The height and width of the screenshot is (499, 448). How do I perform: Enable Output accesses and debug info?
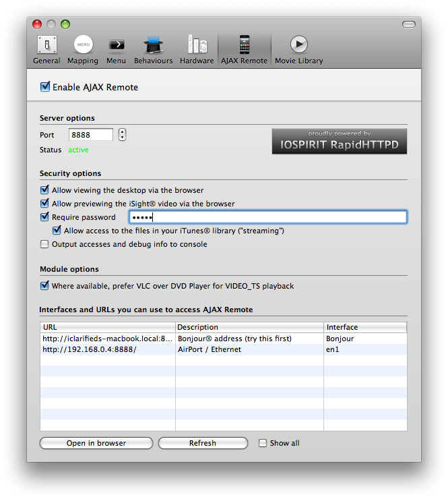click(45, 244)
